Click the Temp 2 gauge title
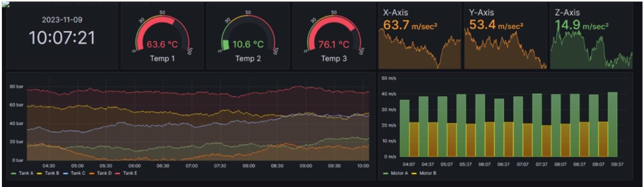This screenshot has height=187, width=644. 248,59
